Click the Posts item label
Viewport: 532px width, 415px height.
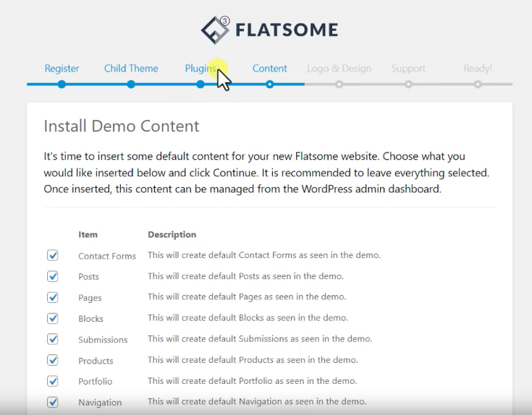[x=88, y=277]
